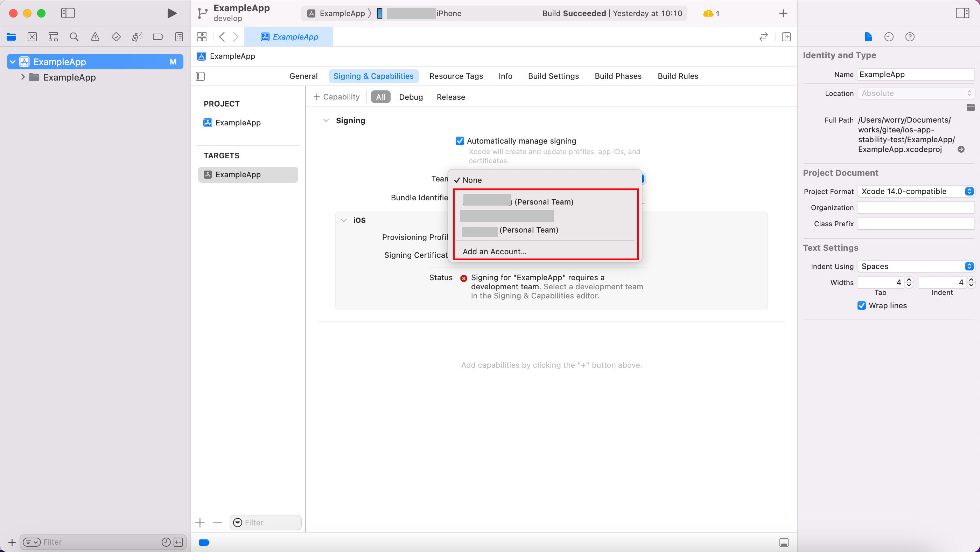Select None in the Team menu

[545, 180]
